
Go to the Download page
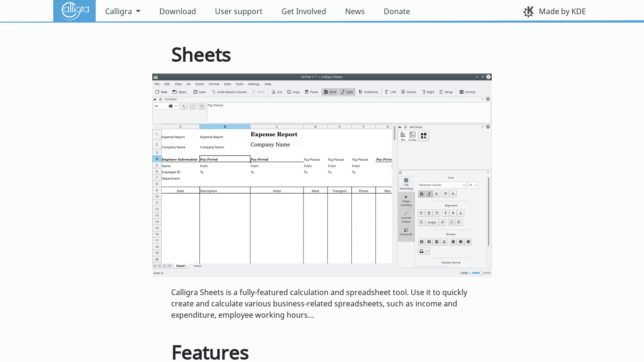click(178, 11)
